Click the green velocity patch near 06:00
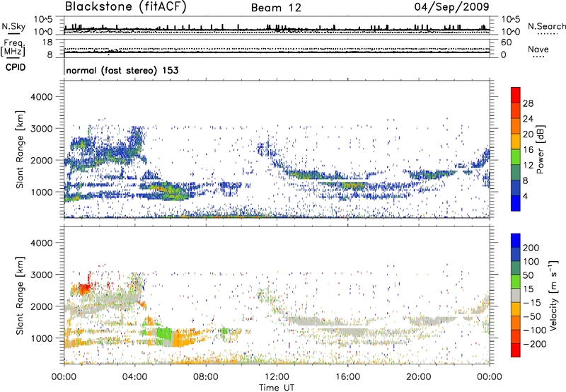566x392 pixels. tap(164, 333)
